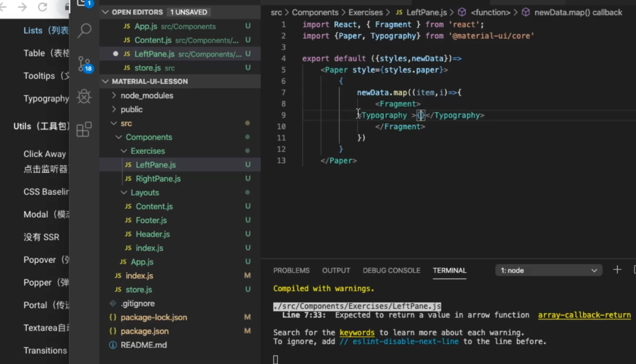Click the keywords link in terminal output

click(357, 332)
